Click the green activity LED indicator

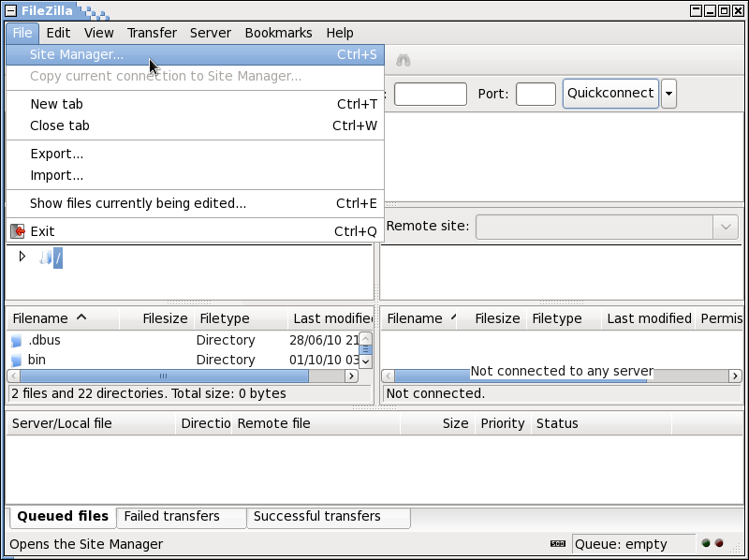point(706,543)
